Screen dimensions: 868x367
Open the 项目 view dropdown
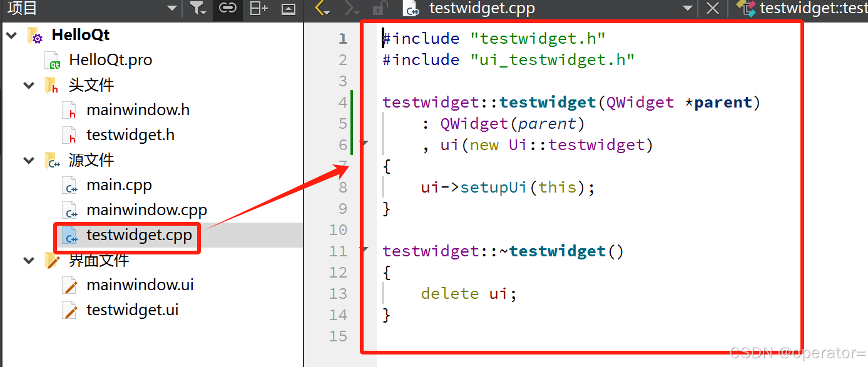tap(172, 9)
